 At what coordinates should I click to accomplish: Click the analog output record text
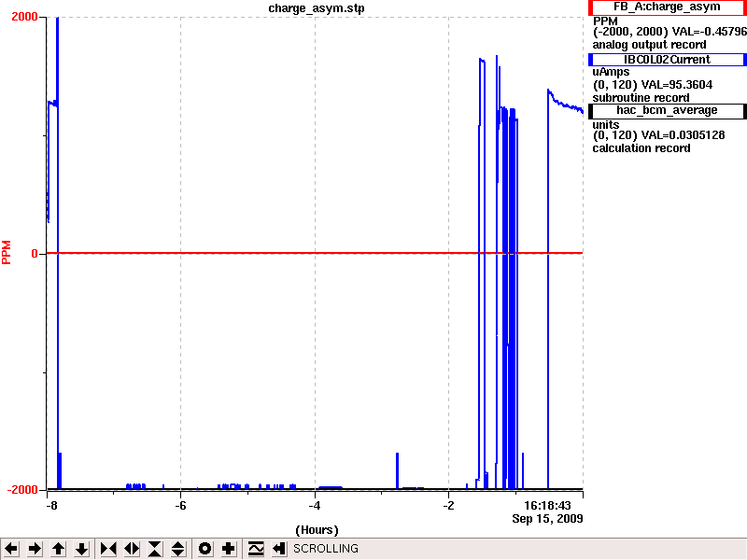click(x=649, y=45)
